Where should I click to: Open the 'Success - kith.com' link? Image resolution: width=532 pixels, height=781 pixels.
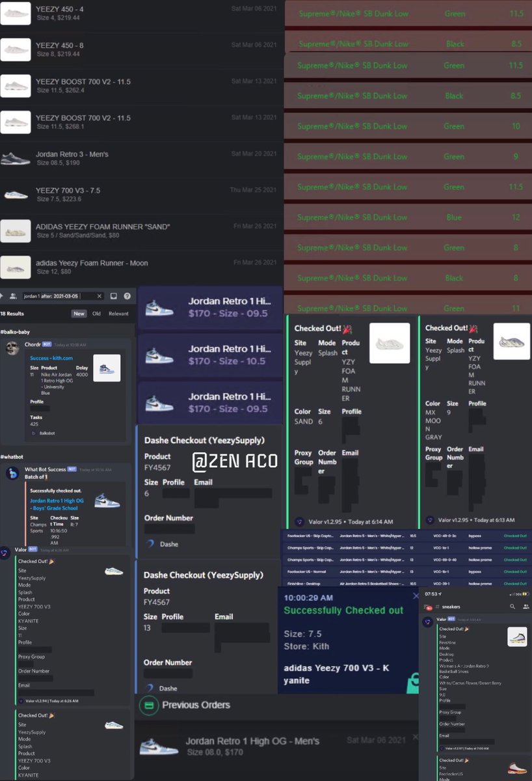(51, 358)
